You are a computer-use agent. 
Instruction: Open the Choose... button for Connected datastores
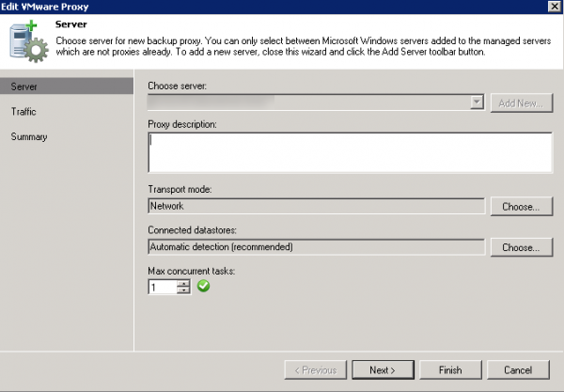pos(521,248)
